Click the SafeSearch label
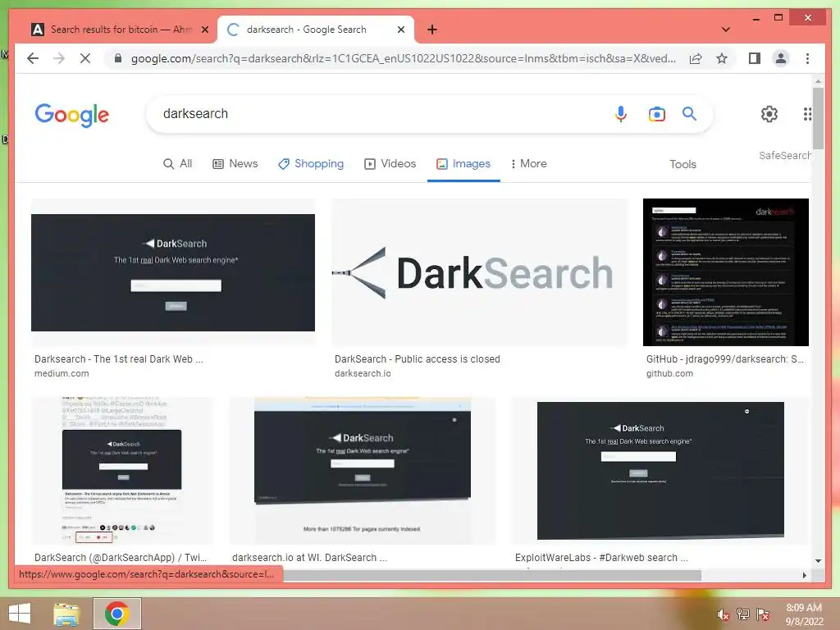 point(784,155)
